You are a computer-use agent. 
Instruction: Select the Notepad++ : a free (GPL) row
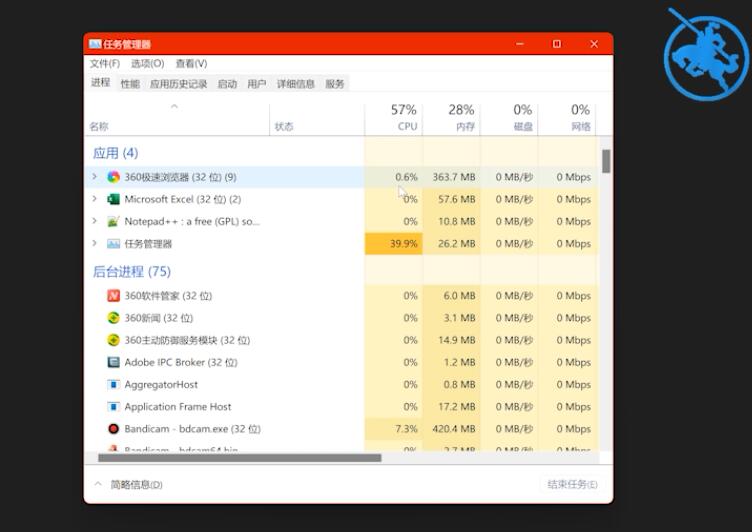click(341, 221)
